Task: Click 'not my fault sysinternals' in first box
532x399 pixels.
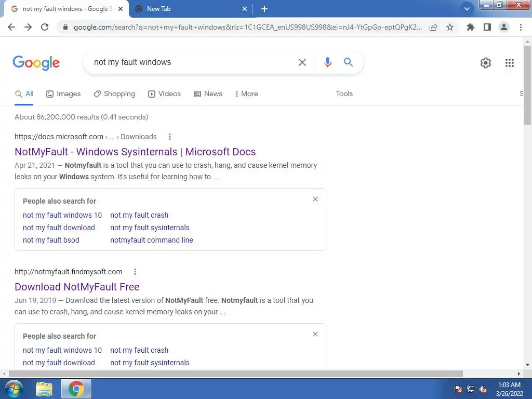Action: click(x=150, y=228)
